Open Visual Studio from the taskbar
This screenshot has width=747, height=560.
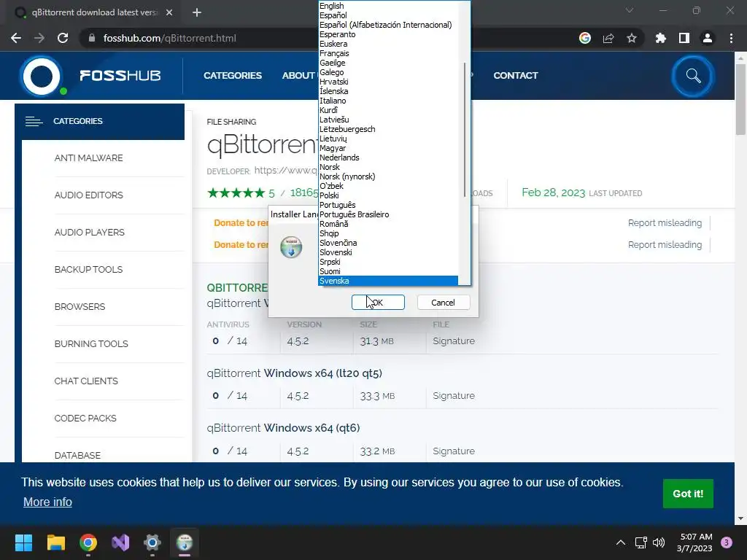coord(120,542)
